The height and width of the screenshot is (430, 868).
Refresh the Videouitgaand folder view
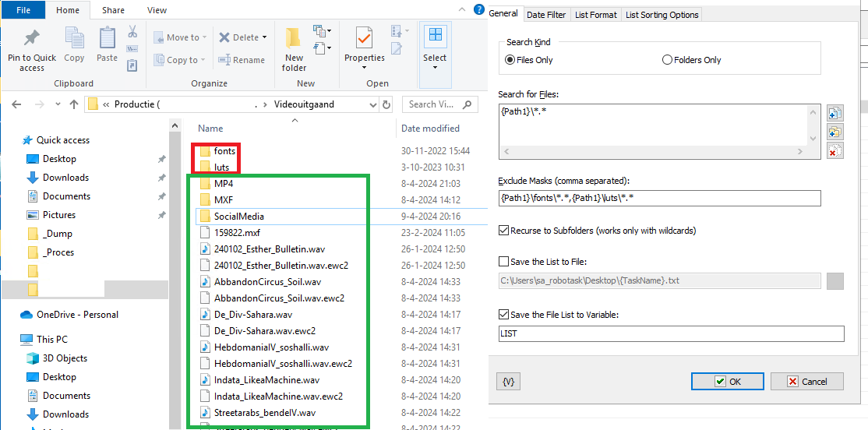click(x=385, y=104)
